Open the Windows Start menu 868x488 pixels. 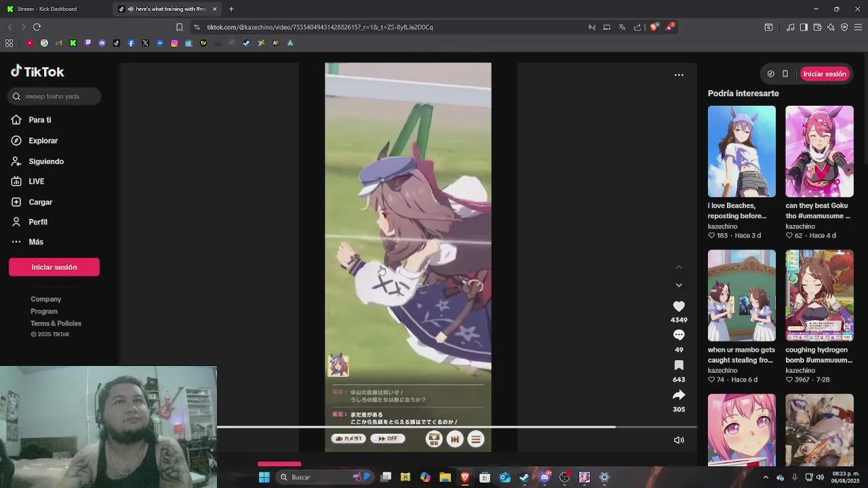pos(264,477)
